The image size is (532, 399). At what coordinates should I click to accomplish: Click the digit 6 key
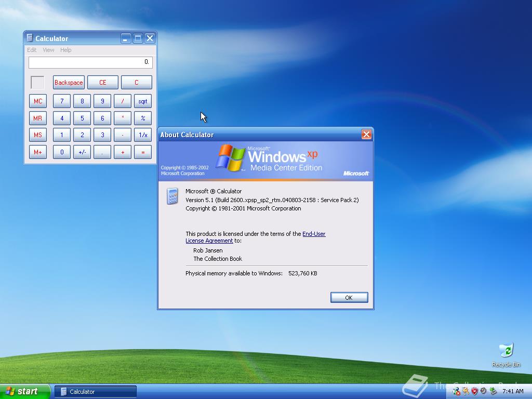point(102,118)
